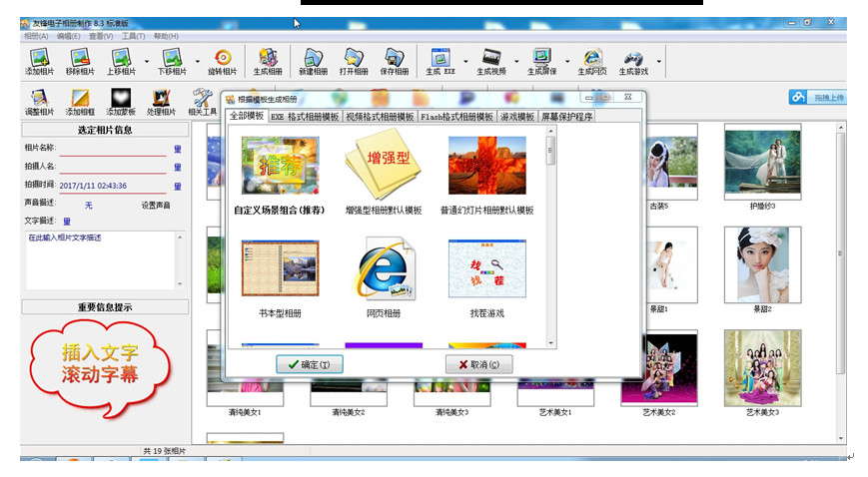Select the Flash格式相册模板 tab
The image size is (868, 477).
[x=456, y=117]
